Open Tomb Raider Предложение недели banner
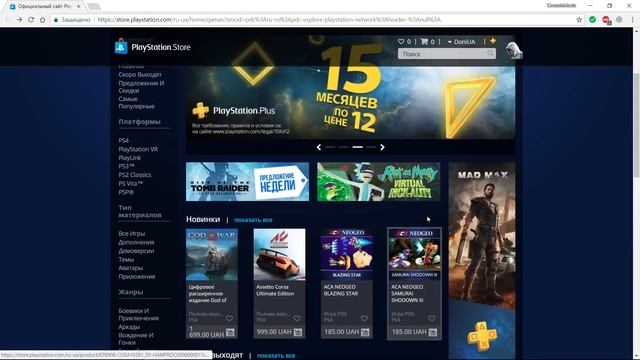Image resolution: width=640 pixels, height=360 pixels. 247,182
